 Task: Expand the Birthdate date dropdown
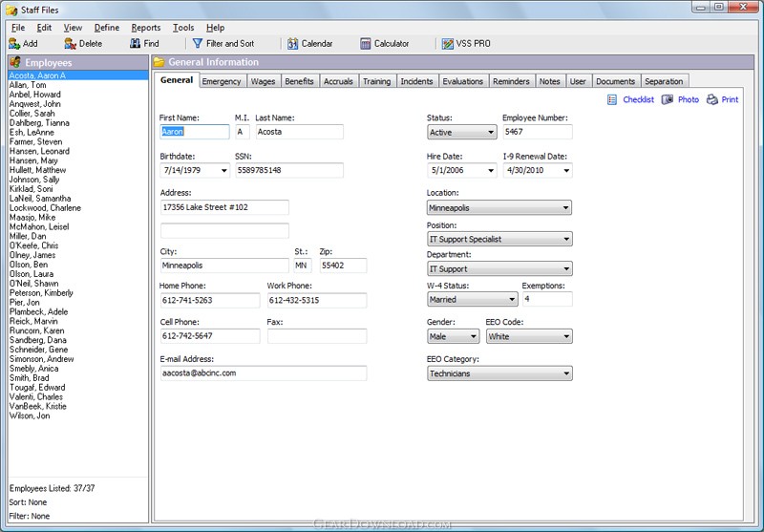(x=223, y=171)
